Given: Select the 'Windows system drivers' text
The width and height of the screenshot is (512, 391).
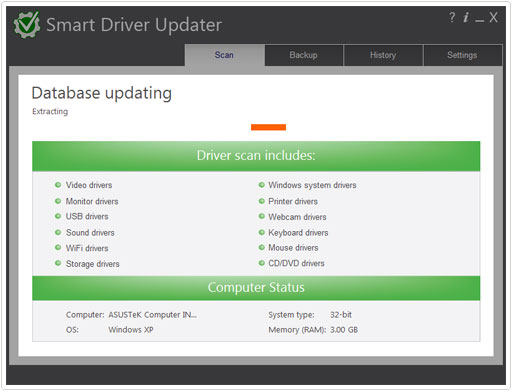Looking at the screenshot, I should (x=312, y=185).
